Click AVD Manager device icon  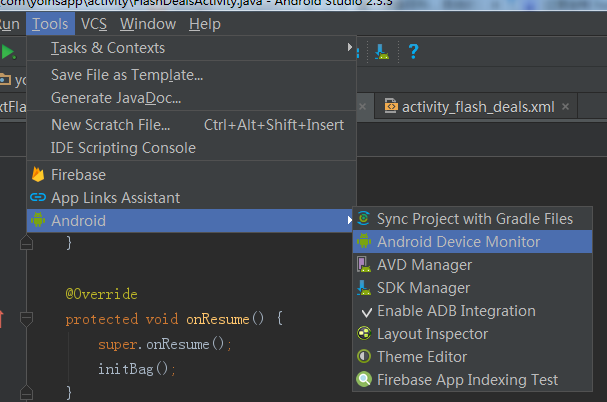click(x=364, y=265)
